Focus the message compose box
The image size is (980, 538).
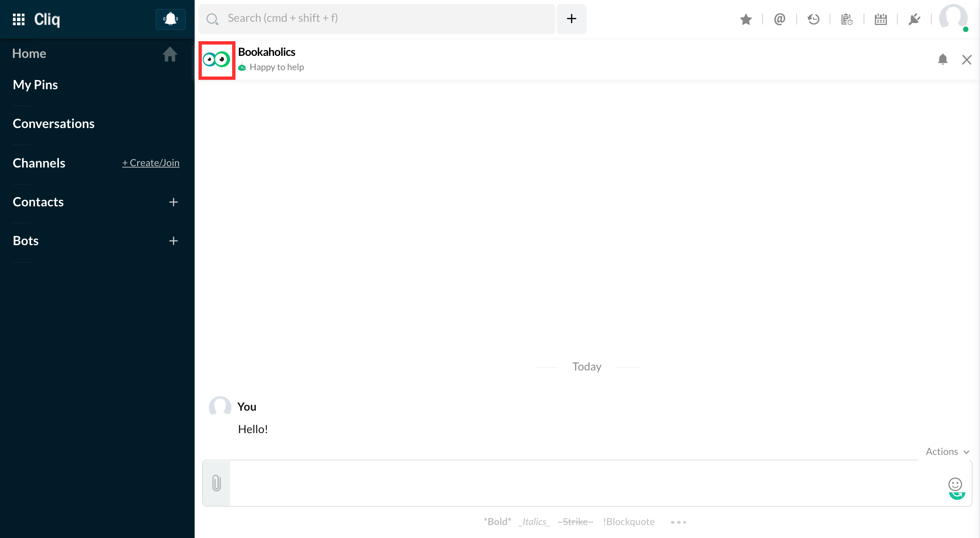pos(587,483)
